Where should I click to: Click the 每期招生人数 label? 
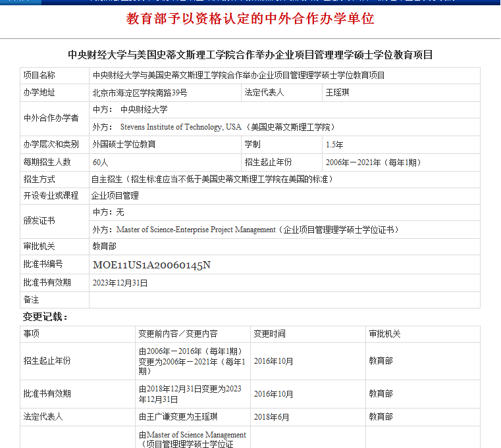coord(47,162)
